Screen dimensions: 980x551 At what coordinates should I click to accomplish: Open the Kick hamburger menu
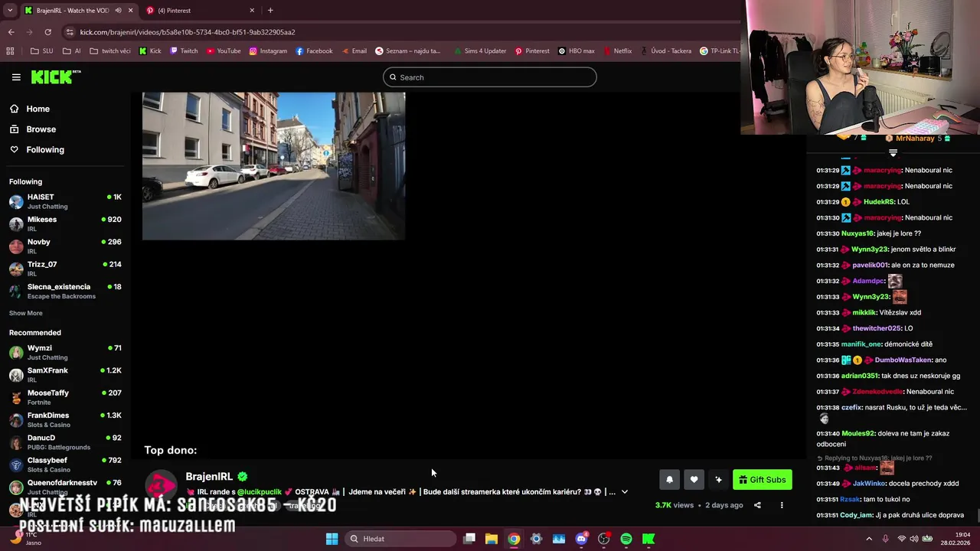16,77
